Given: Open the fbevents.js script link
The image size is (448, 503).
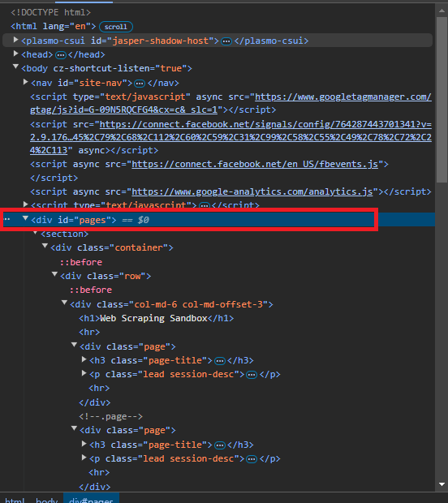Looking at the screenshot, I should pos(255,164).
